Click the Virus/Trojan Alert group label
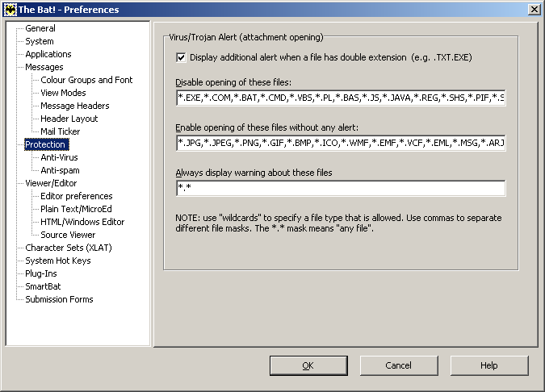The height and width of the screenshot is (392, 545). tap(246, 37)
